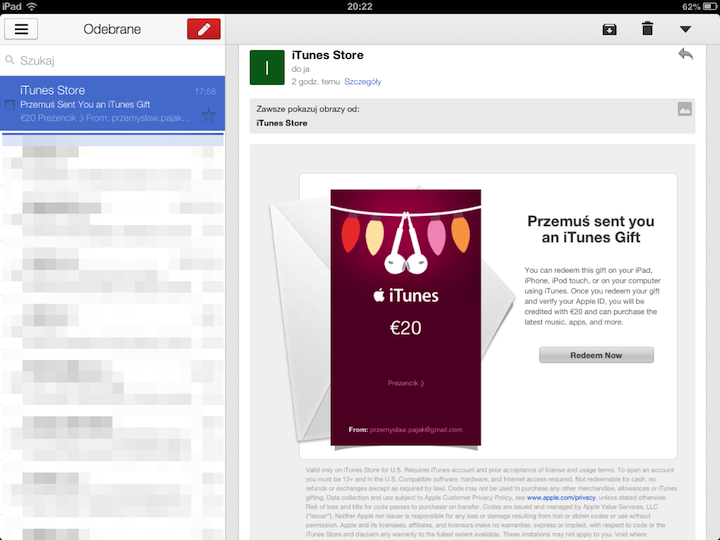Open the www.apple.com/privacy link

click(561, 497)
